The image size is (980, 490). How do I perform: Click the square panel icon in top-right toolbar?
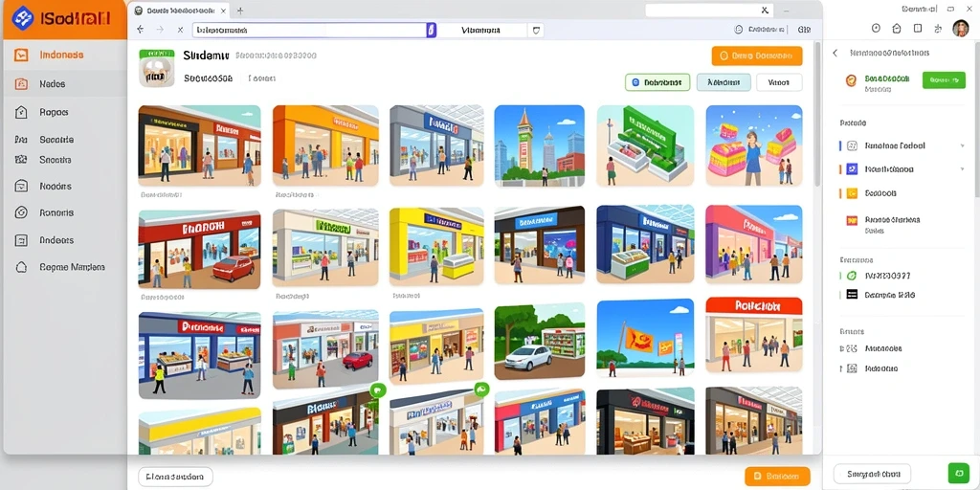[918, 28]
